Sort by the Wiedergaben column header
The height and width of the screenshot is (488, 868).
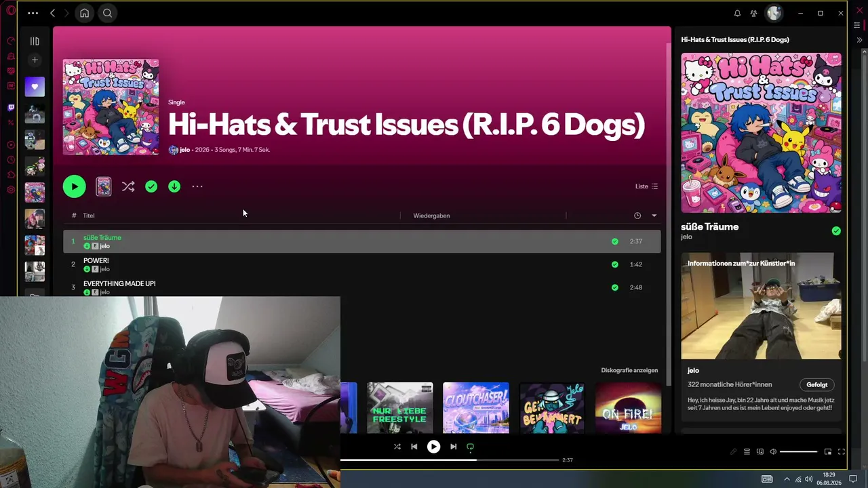tap(431, 216)
